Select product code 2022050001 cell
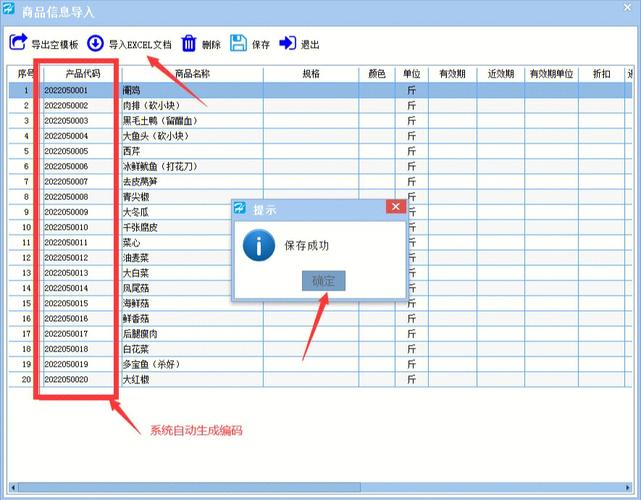 (83, 90)
